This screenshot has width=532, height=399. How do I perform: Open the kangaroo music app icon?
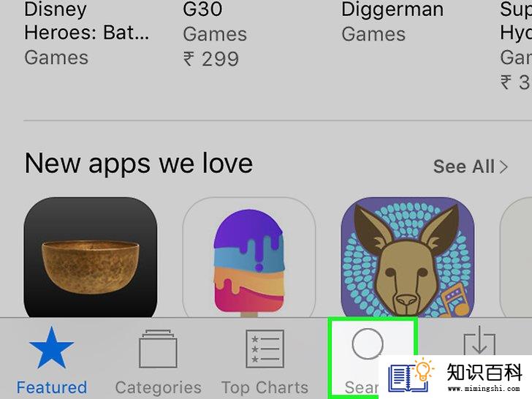408,257
